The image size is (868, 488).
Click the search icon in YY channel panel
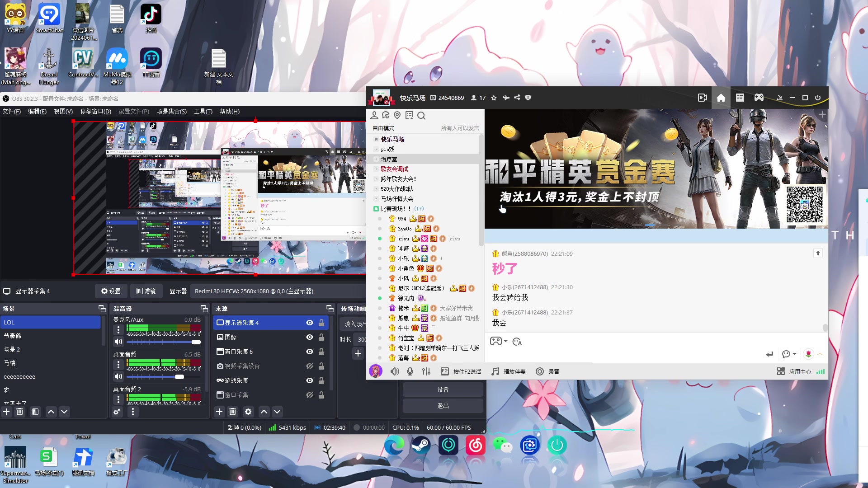click(x=421, y=116)
